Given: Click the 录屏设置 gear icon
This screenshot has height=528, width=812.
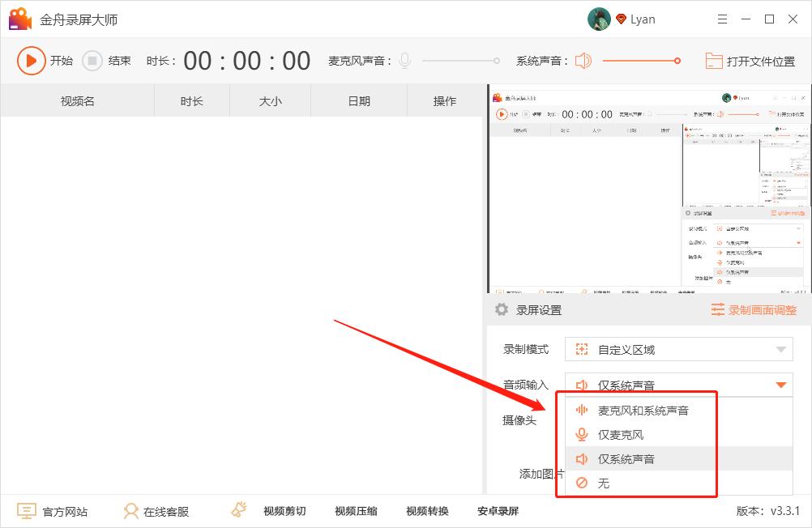Looking at the screenshot, I should (x=500, y=309).
